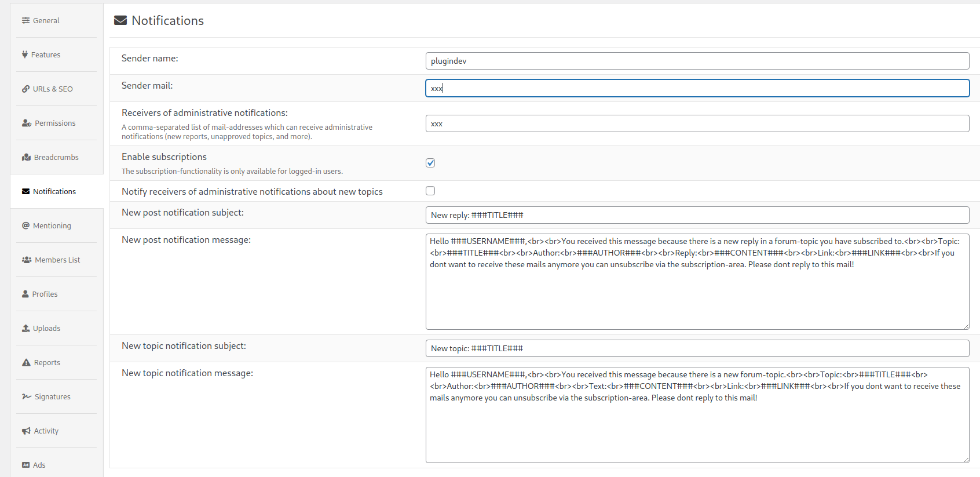Click the Permissions user-lock icon
The image size is (980, 477).
[x=27, y=123]
